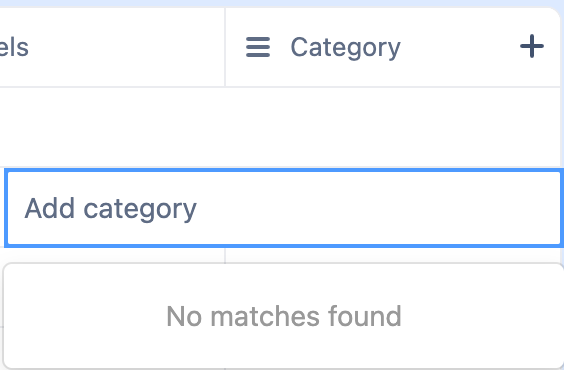Focus the Add category input field
The width and height of the screenshot is (564, 370).
284,209
